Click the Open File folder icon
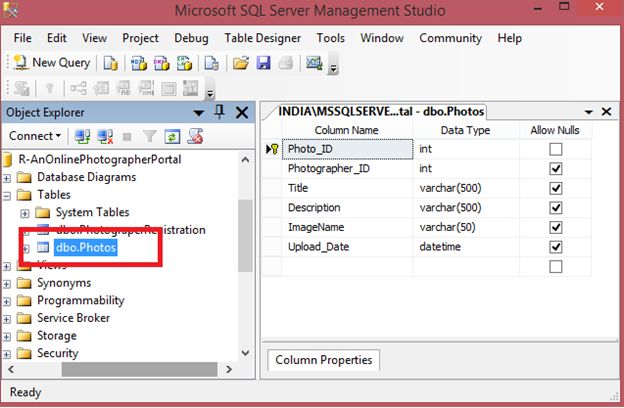Screen dimensions: 624x408 click(x=241, y=63)
